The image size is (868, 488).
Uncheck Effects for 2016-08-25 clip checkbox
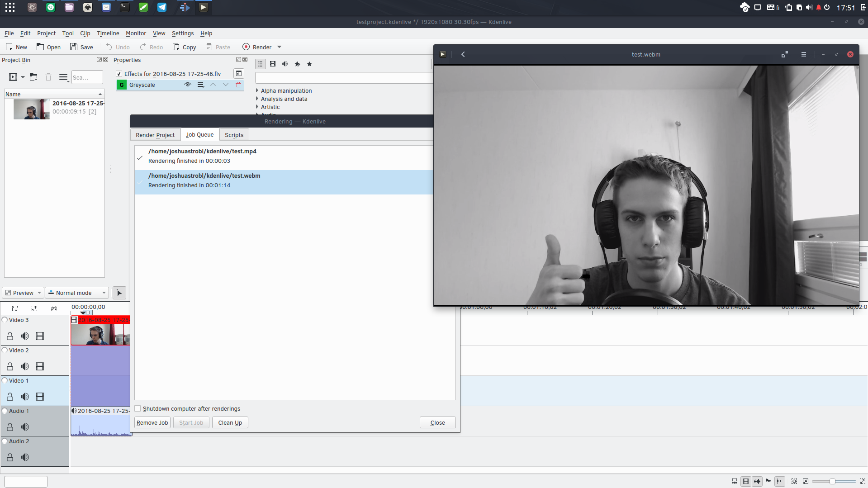(x=119, y=74)
